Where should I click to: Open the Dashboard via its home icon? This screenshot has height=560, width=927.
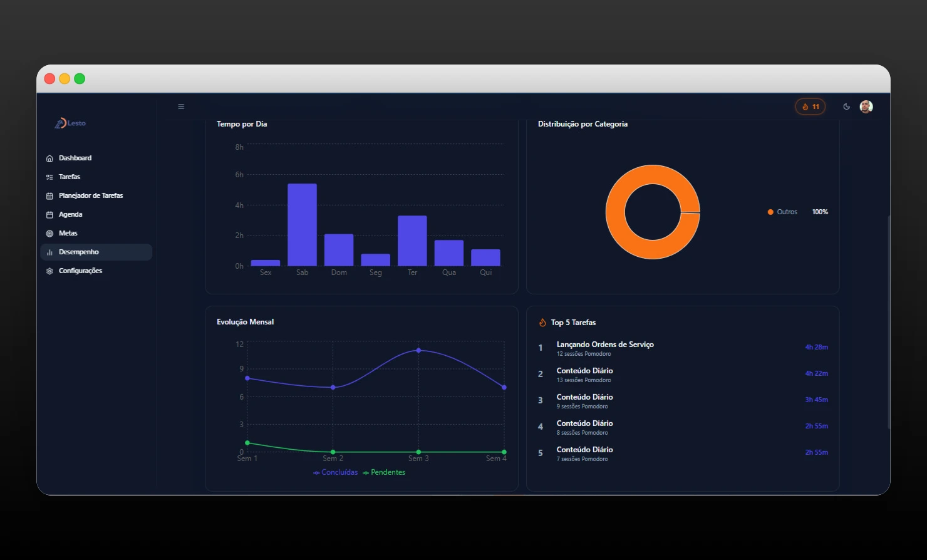tap(49, 158)
